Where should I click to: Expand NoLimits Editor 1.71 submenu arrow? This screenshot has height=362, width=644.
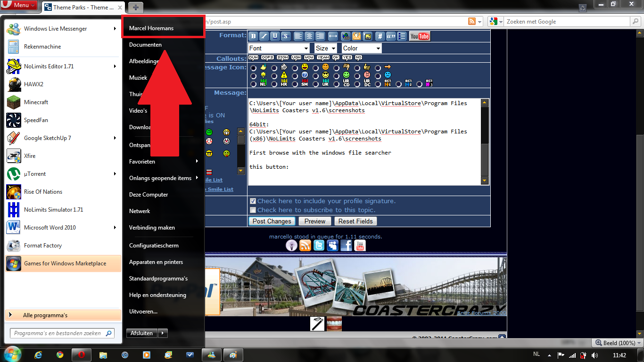pos(115,66)
